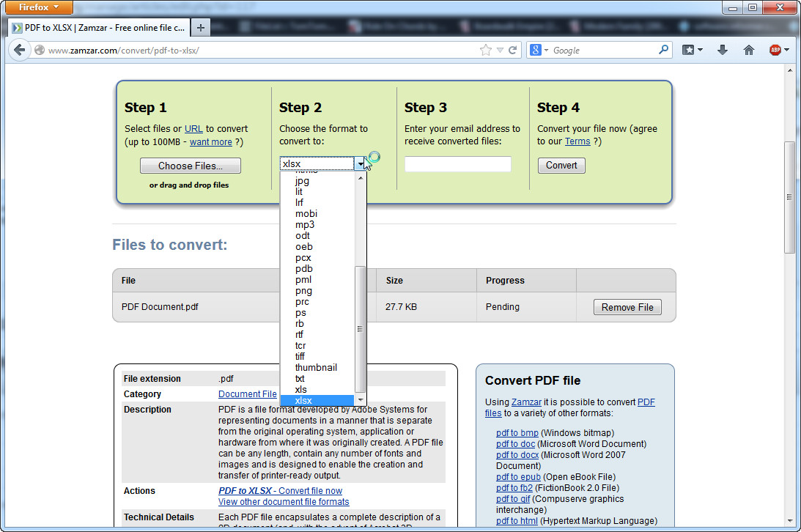Open View other document file formats link
Screen dimensions: 801x532
284,502
